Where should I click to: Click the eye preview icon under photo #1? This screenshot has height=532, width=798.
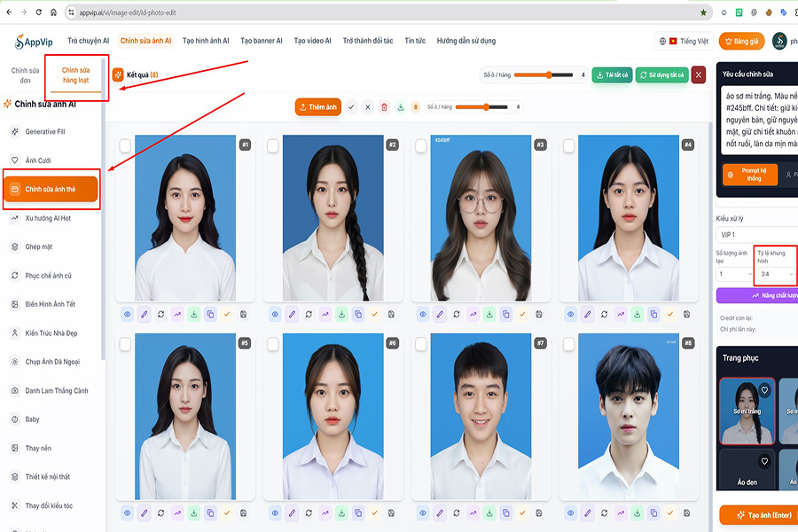(127, 314)
